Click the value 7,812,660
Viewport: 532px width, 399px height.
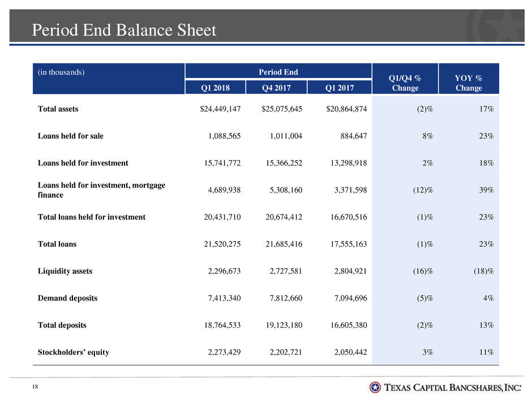[x=286, y=298]
